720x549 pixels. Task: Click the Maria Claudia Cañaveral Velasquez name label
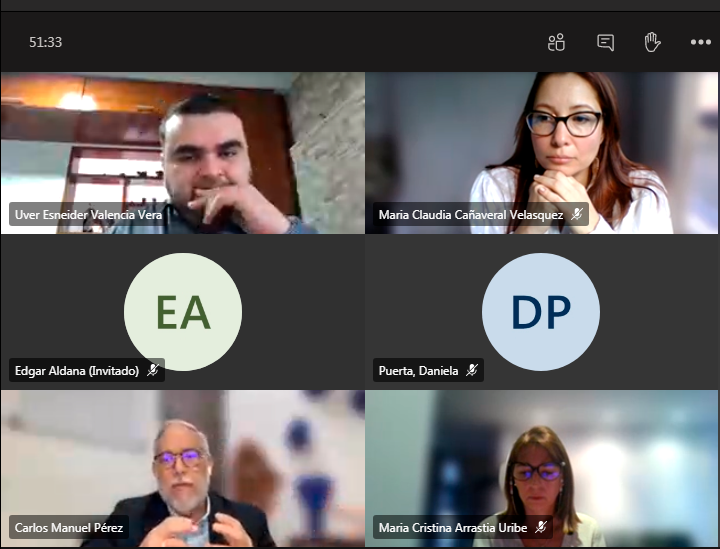(470, 214)
